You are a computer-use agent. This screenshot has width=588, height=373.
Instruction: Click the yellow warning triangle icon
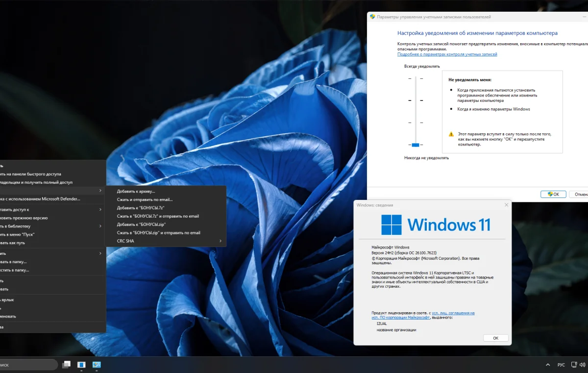point(451,134)
